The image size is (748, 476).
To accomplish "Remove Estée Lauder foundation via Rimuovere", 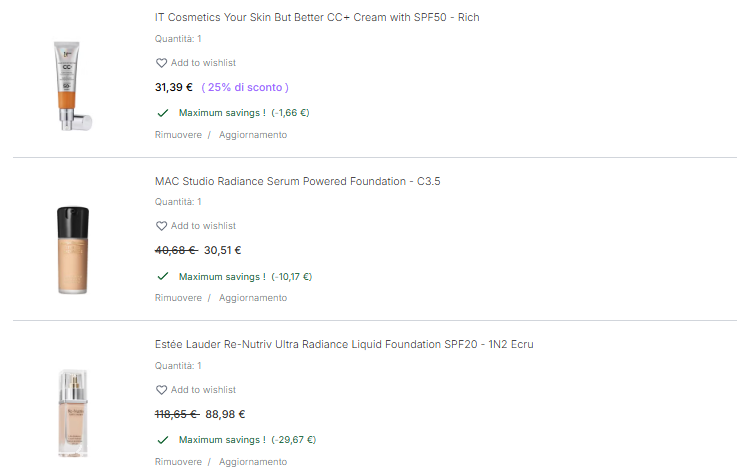I will coord(178,462).
